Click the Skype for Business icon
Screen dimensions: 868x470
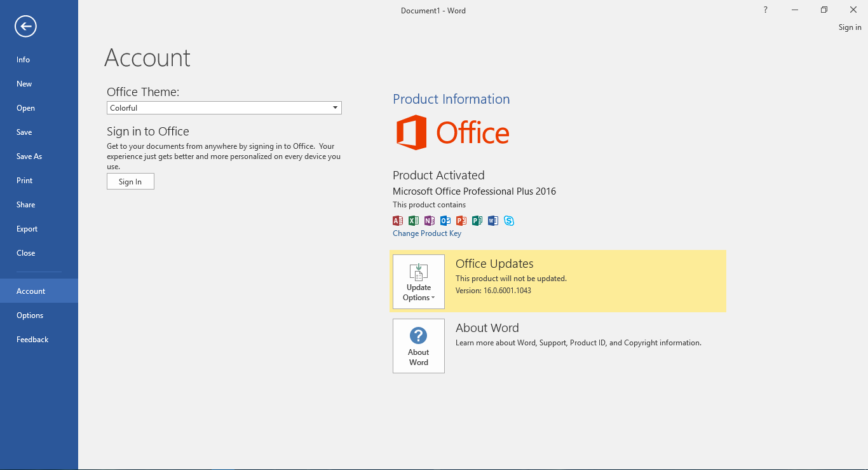509,221
